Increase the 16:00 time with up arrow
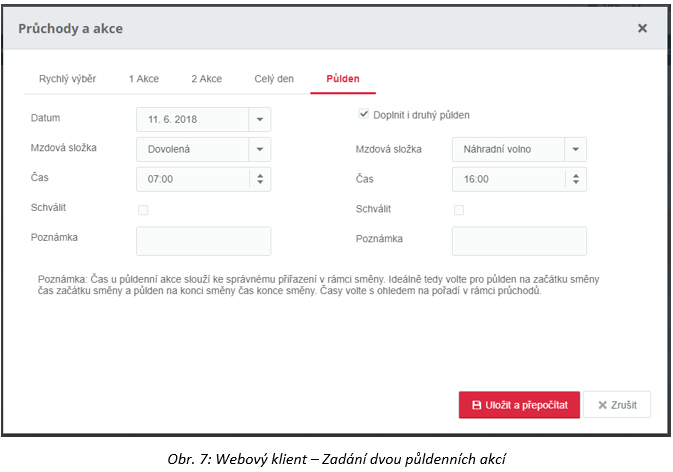Screen dimensions: 673x472 pos(576,175)
